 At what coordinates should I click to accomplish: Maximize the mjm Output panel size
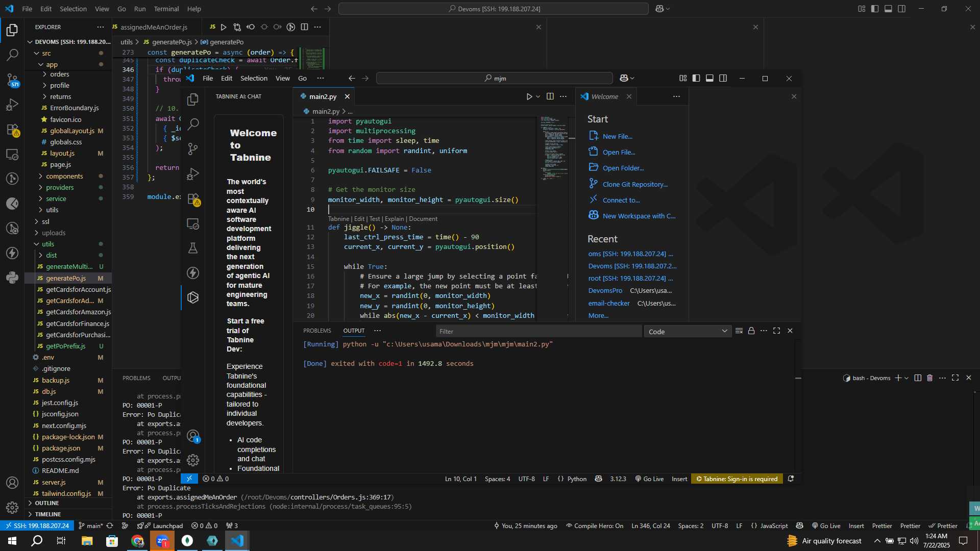tap(776, 331)
